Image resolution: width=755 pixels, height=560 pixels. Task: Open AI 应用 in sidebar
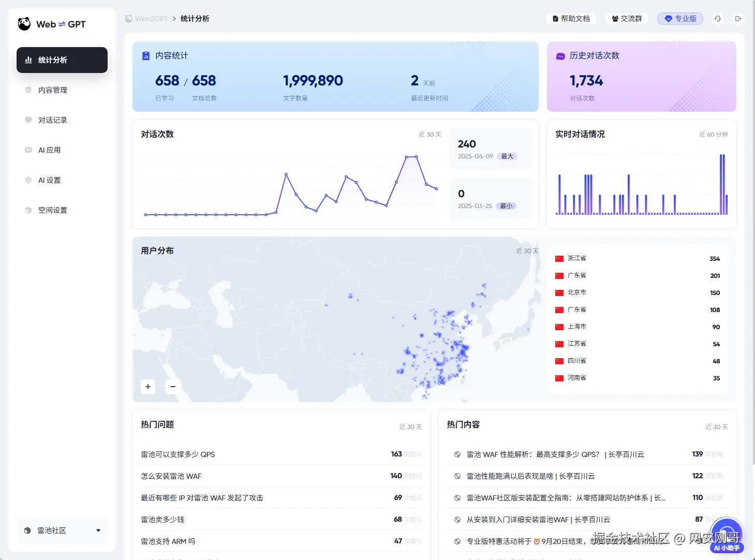62,150
